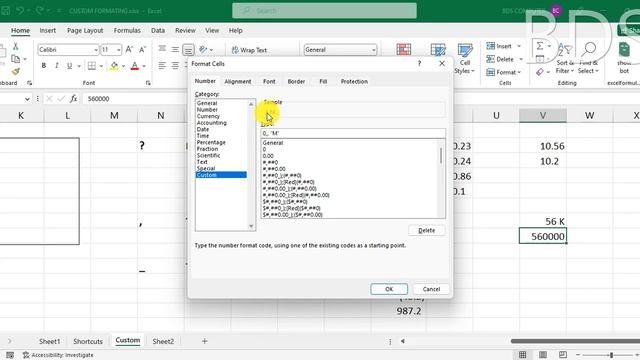Viewport: 640px width, 360px height.
Task: Open the font name dropdown Calibri
Action: (x=96, y=50)
